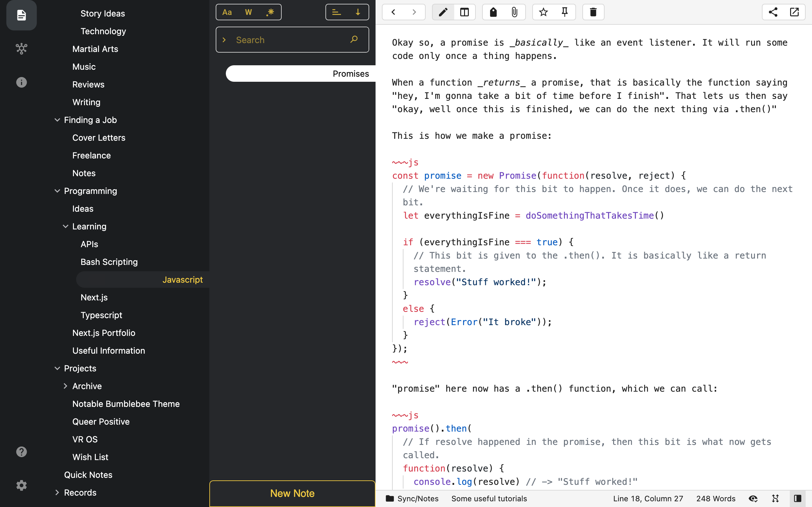
Task: Turn on regex search mode
Action: pyautogui.click(x=269, y=12)
